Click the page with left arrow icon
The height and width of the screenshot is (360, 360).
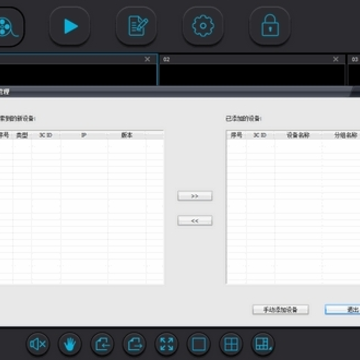[102, 344]
